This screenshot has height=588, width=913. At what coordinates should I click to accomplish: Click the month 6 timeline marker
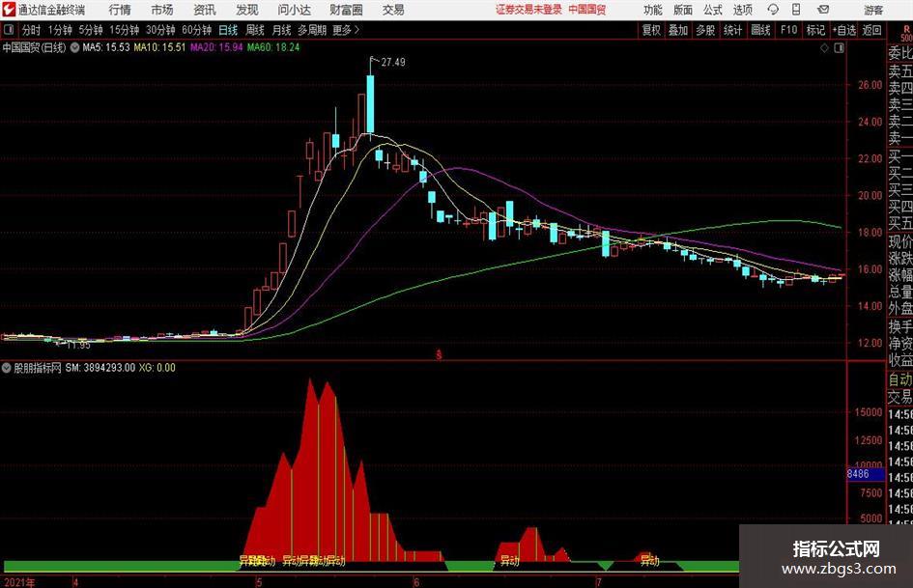tap(416, 582)
